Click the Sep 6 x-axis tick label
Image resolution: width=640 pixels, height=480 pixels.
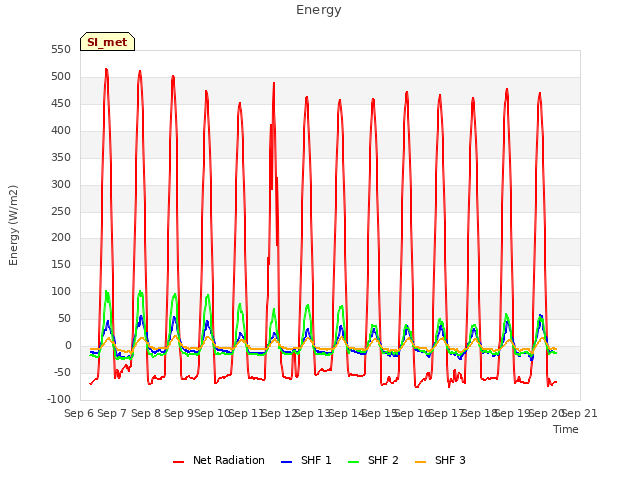point(79,413)
